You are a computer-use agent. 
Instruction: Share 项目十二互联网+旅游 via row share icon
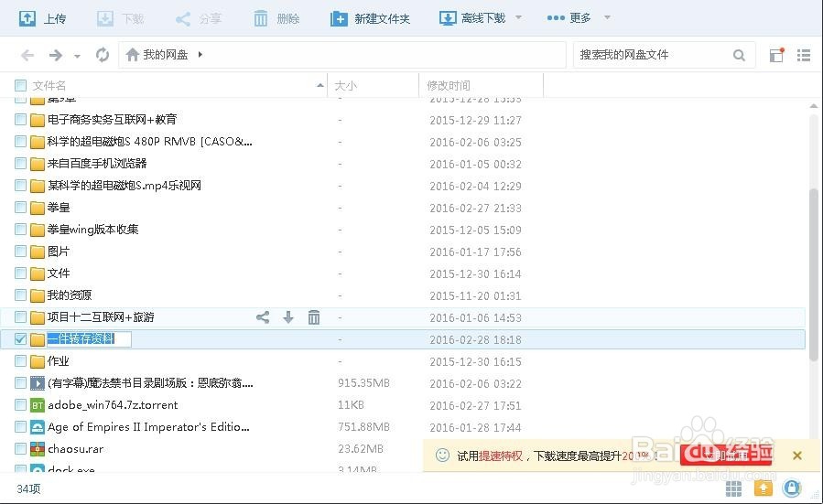coord(263,316)
